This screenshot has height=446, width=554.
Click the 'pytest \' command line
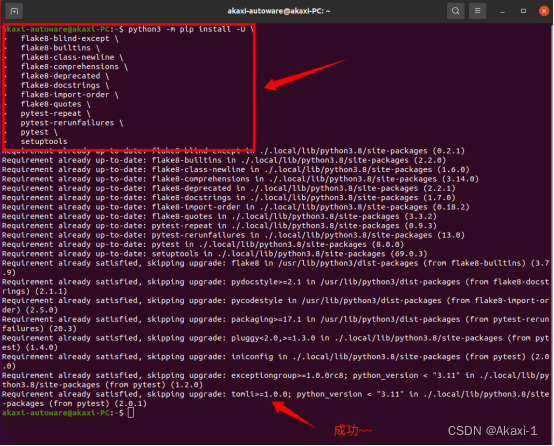(39, 132)
